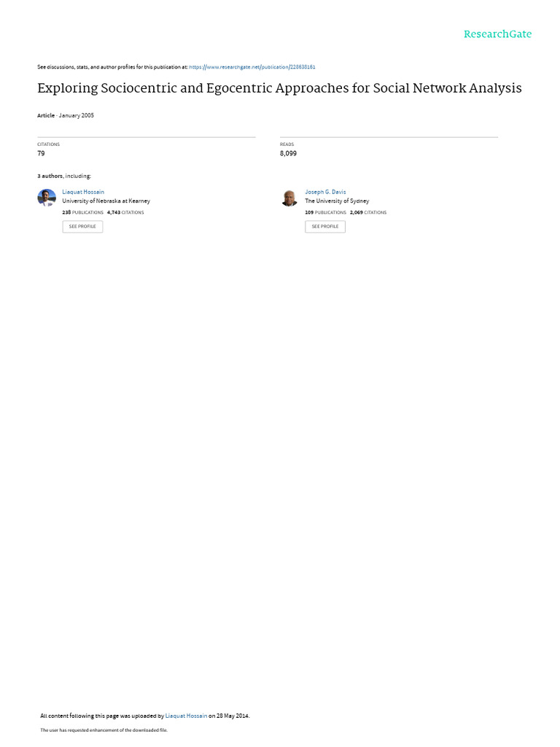Click Joseph G. Davis's profile photo
Screen dimensions: 560x747
(289, 197)
